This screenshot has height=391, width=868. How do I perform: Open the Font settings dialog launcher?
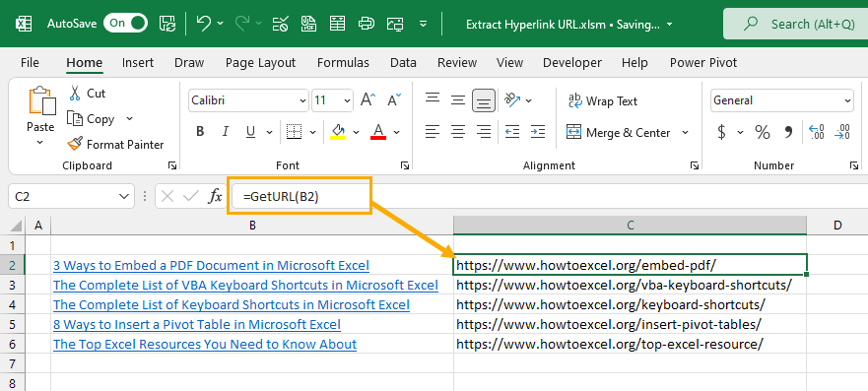tap(405, 165)
